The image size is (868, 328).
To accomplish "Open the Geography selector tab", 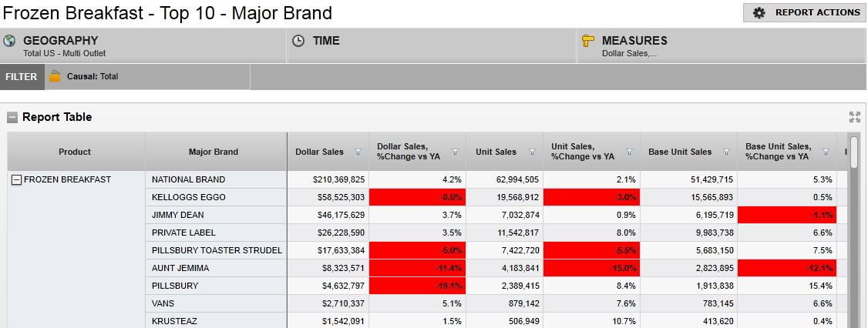I will pos(143,46).
